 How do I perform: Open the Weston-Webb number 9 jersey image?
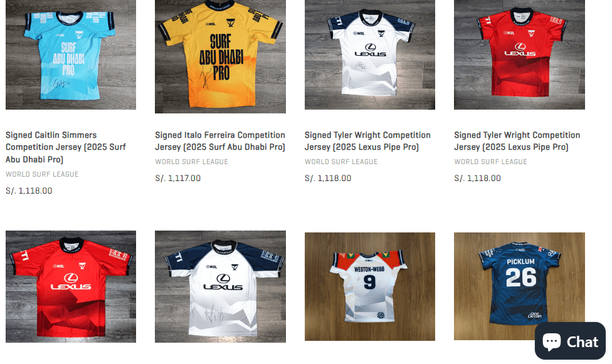[369, 286]
